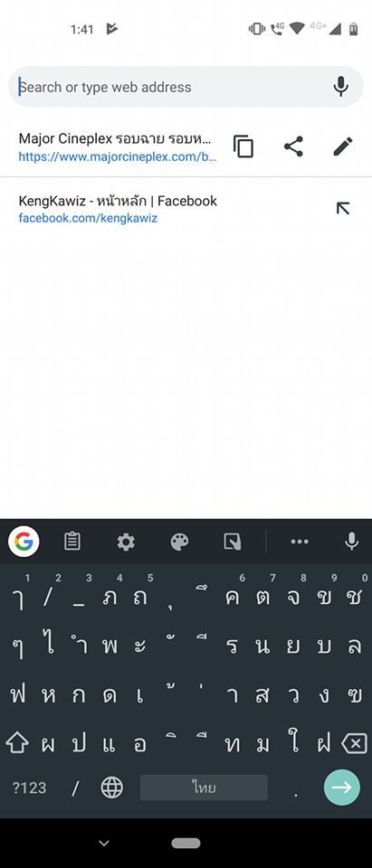Copy the Major Cineplex URL
The height and width of the screenshot is (868, 372).
pyautogui.click(x=243, y=146)
